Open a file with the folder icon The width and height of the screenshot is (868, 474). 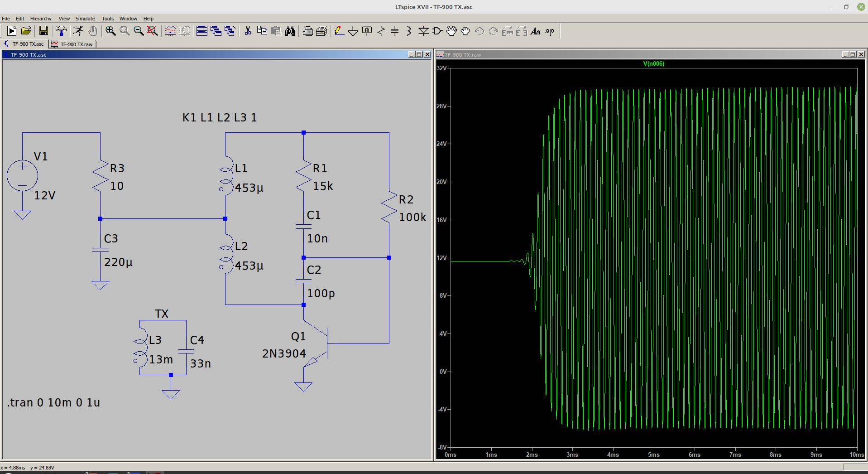(x=26, y=31)
